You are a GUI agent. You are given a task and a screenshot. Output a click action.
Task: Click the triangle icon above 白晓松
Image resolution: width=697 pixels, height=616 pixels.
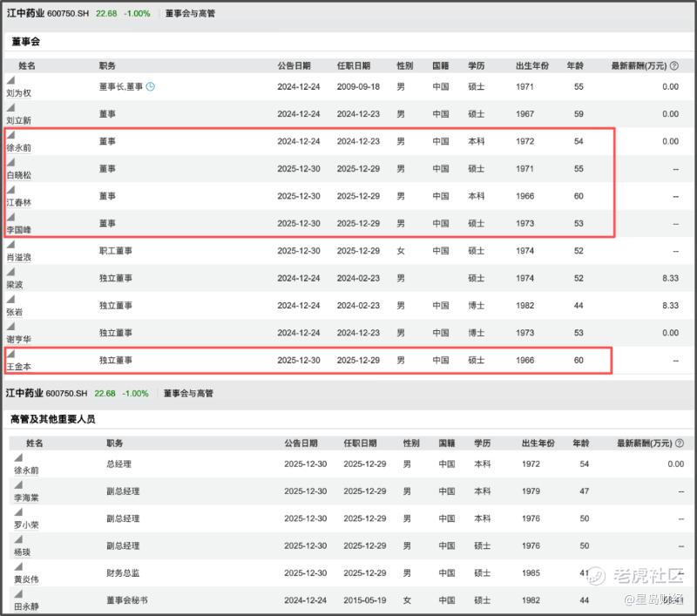pyautogui.click(x=10, y=162)
